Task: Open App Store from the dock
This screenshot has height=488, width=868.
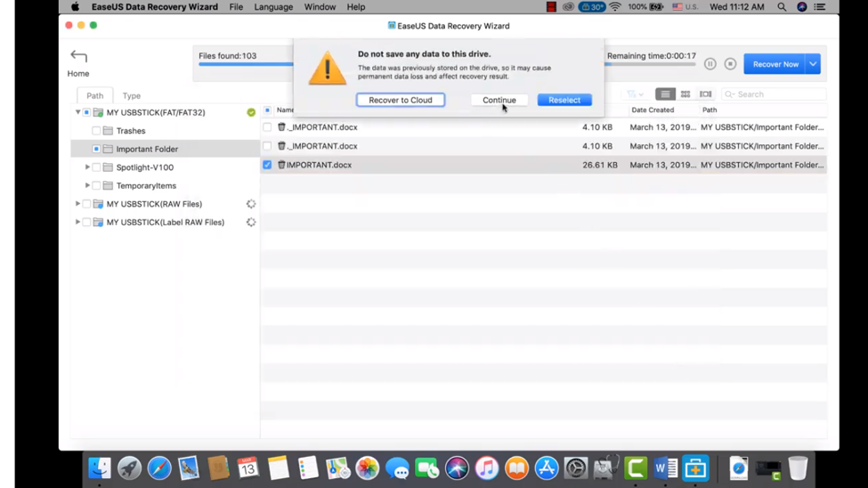Action: (x=547, y=468)
